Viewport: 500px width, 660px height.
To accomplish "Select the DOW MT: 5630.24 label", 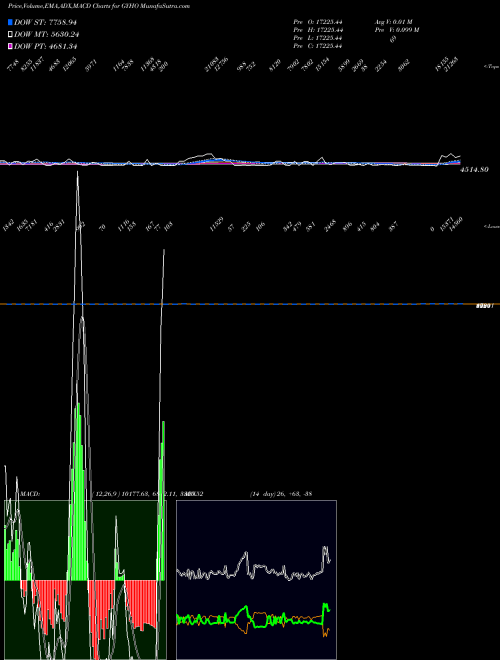I will tap(47, 35).
